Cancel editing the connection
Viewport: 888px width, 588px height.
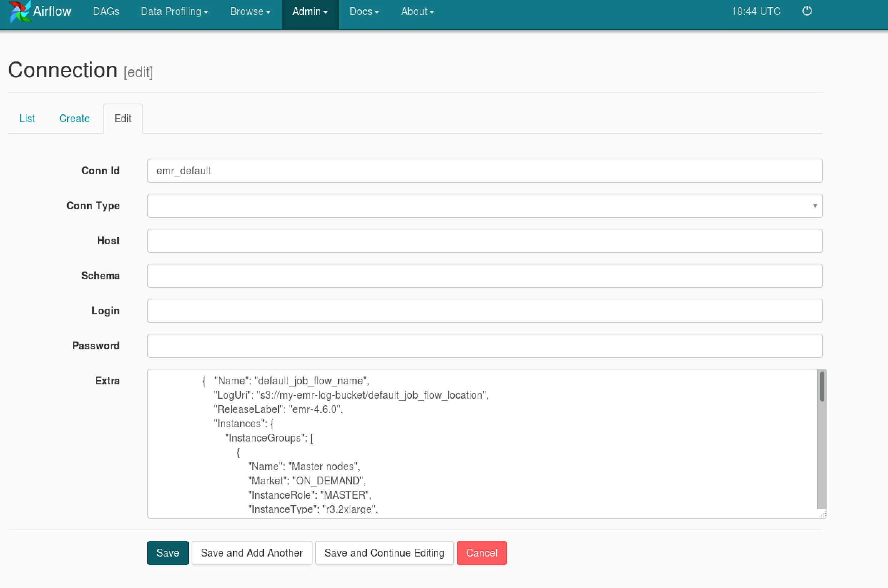481,553
